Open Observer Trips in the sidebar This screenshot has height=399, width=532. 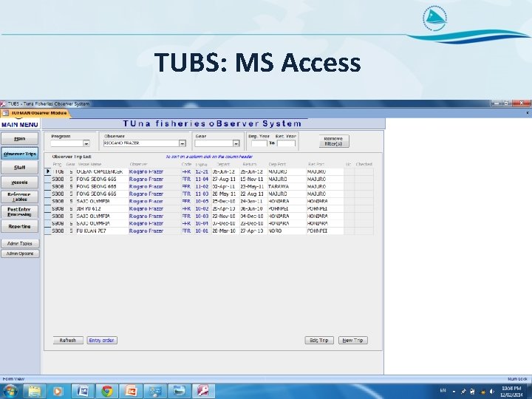pos(20,154)
